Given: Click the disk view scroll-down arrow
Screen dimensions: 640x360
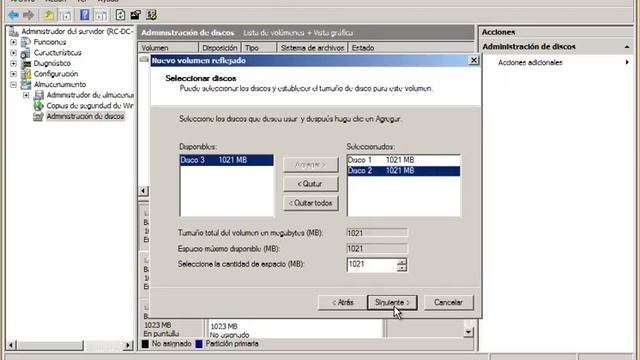Looking at the screenshot, I should point(468,332).
